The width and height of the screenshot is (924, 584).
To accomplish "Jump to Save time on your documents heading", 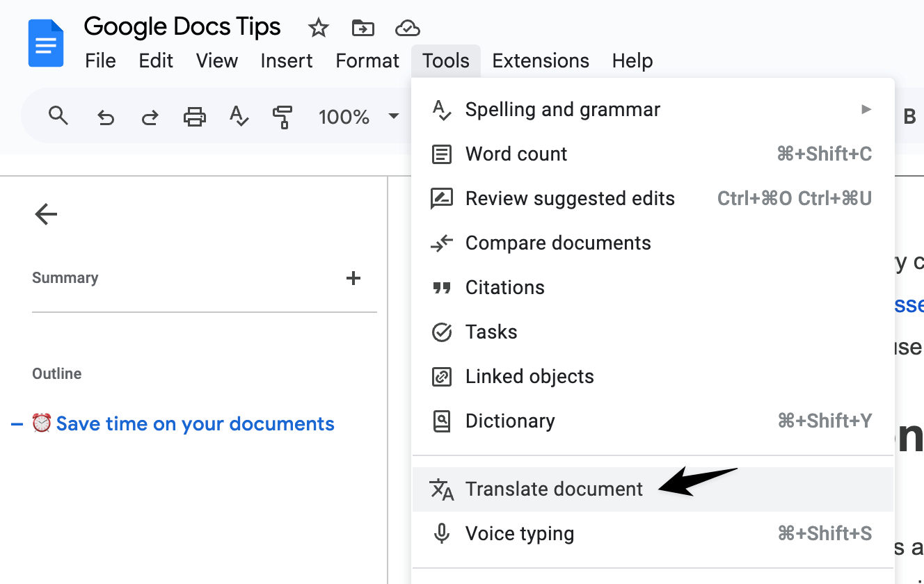I will (x=195, y=424).
